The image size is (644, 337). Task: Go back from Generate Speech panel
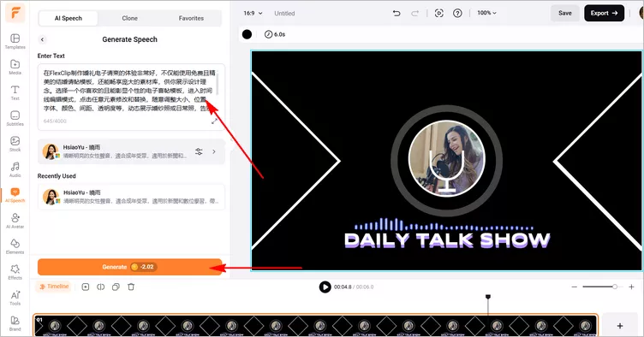(42, 39)
